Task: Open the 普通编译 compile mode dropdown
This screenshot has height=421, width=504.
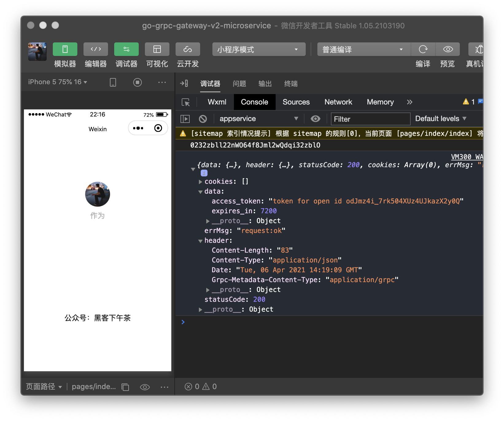Action: tap(364, 49)
